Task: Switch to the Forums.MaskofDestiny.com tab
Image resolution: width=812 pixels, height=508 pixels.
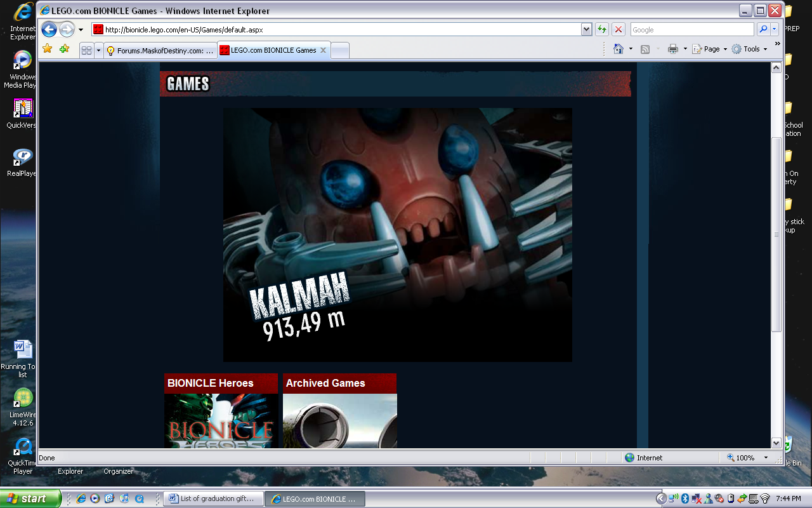Action: click(x=160, y=50)
